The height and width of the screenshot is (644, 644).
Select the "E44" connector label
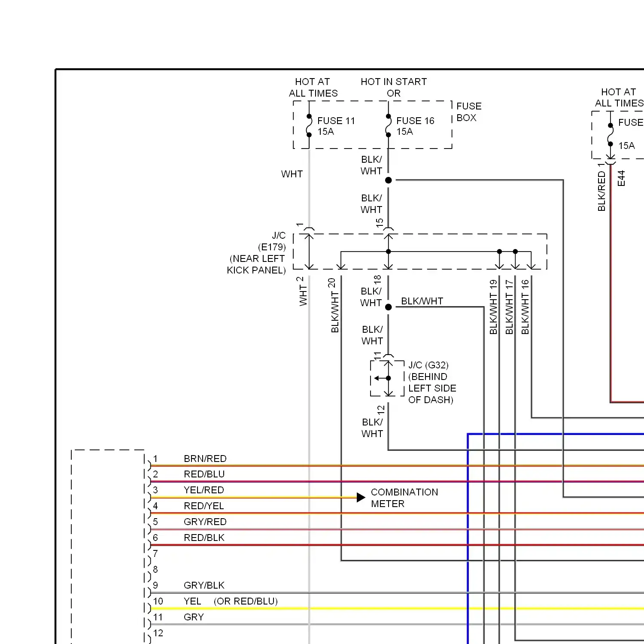point(621,178)
